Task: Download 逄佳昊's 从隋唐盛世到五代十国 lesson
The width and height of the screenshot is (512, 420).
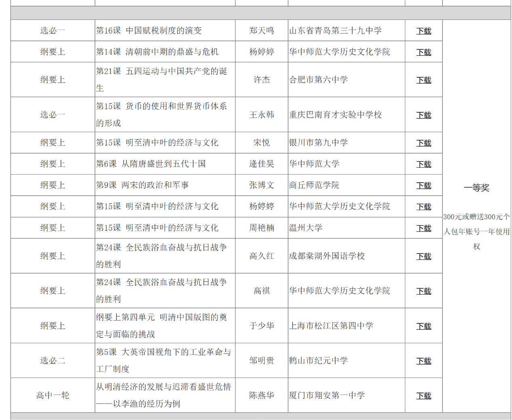Action: (424, 164)
